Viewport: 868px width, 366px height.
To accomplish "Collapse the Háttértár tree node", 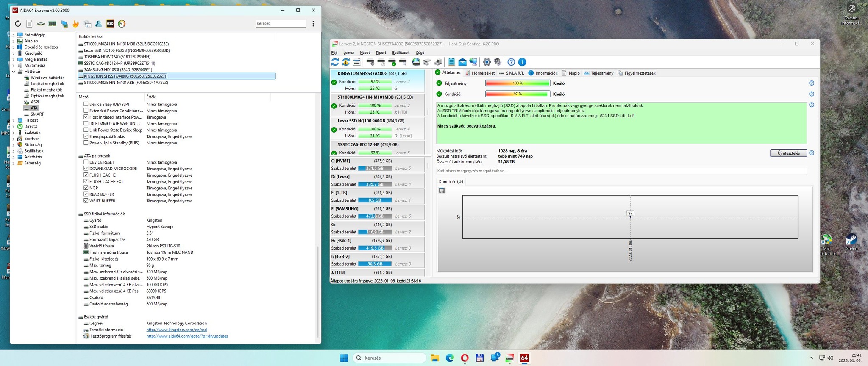I will (x=14, y=72).
